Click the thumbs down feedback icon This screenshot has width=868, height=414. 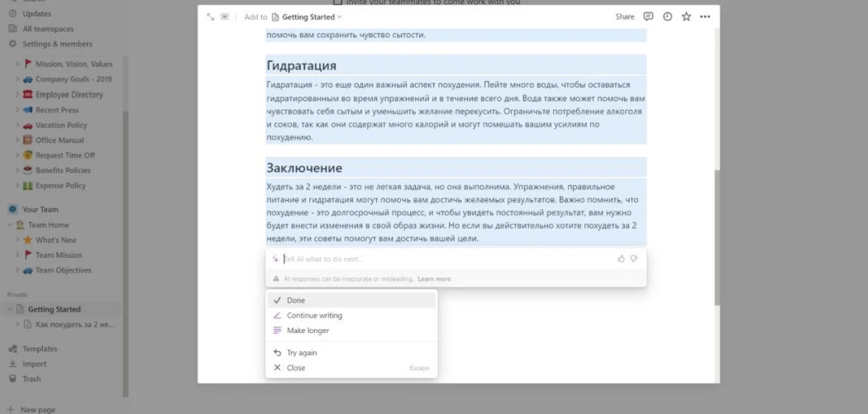click(x=634, y=259)
